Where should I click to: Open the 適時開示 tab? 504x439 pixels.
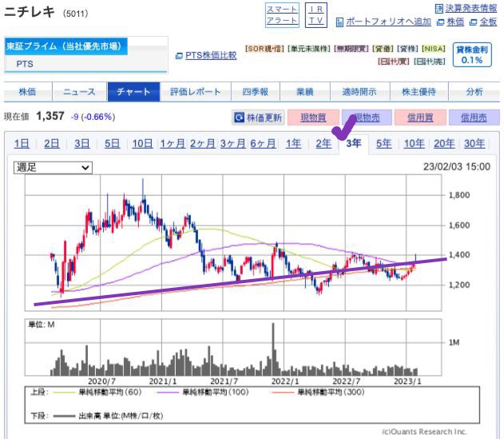[359, 92]
